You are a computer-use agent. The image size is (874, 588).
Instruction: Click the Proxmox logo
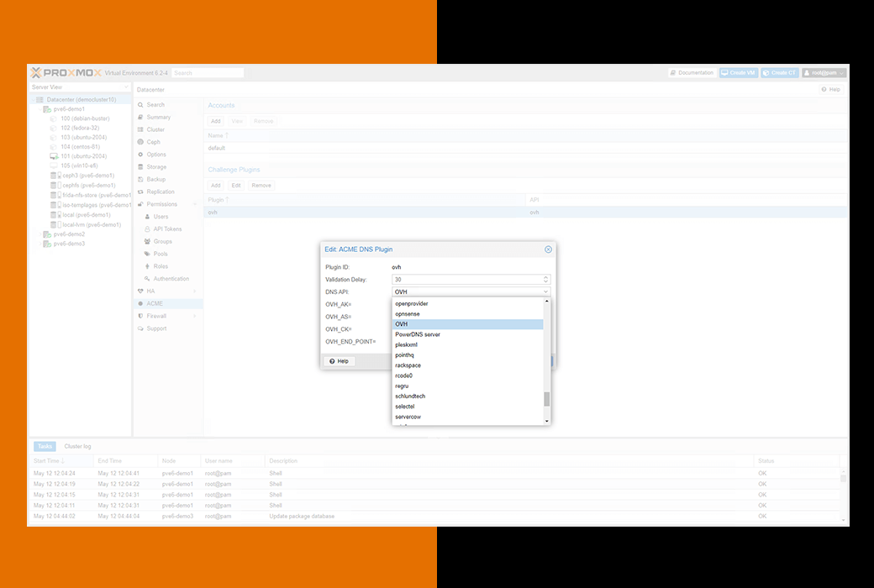[x=66, y=72]
